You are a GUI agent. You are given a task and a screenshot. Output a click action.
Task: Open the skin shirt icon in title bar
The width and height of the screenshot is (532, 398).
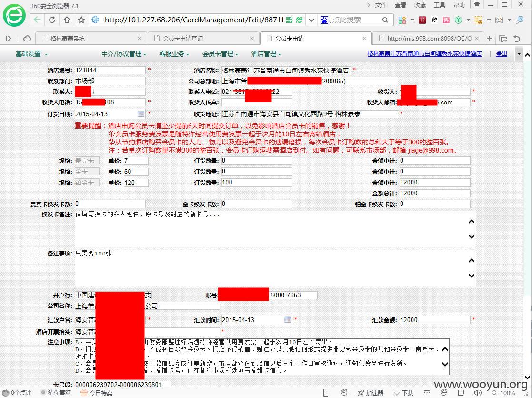pyautogui.click(x=477, y=4)
